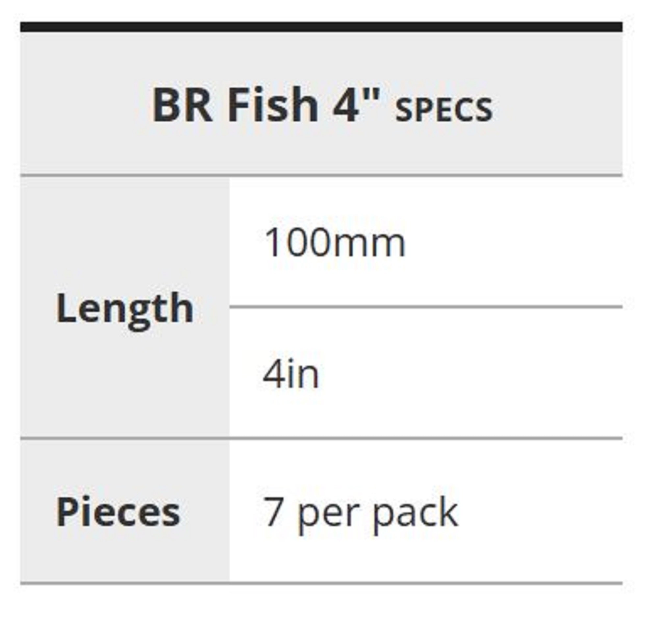Click the bottom border line of the table
Image resolution: width=658 pixels, height=644 pixels.
tap(321, 583)
